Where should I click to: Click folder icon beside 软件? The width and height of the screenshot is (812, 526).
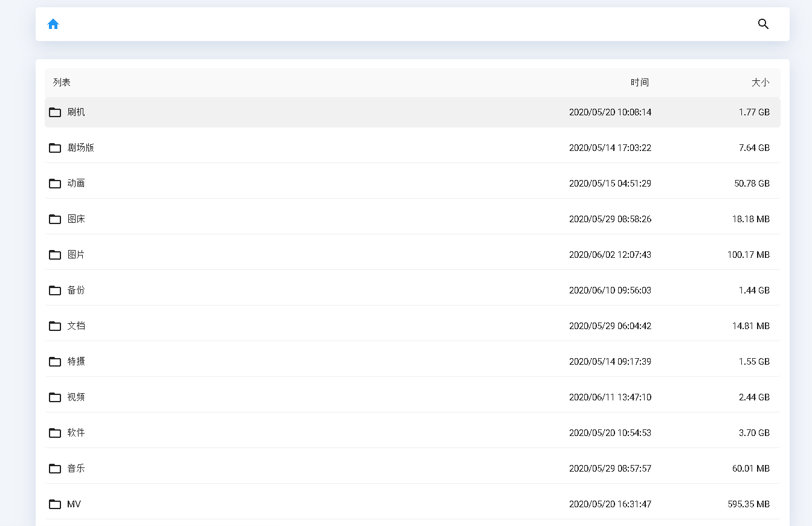click(x=55, y=433)
